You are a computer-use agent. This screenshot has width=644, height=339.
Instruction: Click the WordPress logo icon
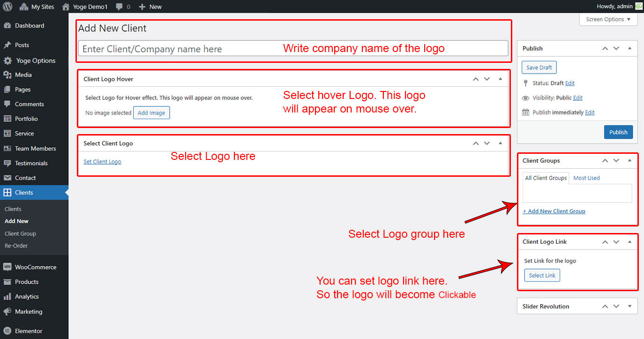pyautogui.click(x=7, y=7)
